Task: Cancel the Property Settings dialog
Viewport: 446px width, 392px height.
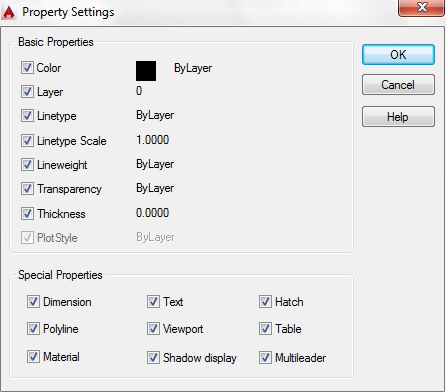Action: (398, 85)
